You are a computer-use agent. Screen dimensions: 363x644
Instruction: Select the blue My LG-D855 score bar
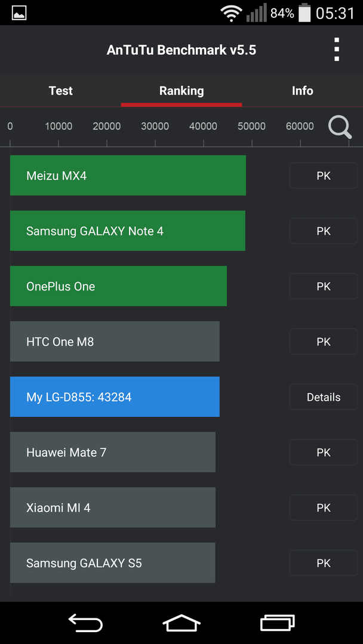[x=115, y=397]
